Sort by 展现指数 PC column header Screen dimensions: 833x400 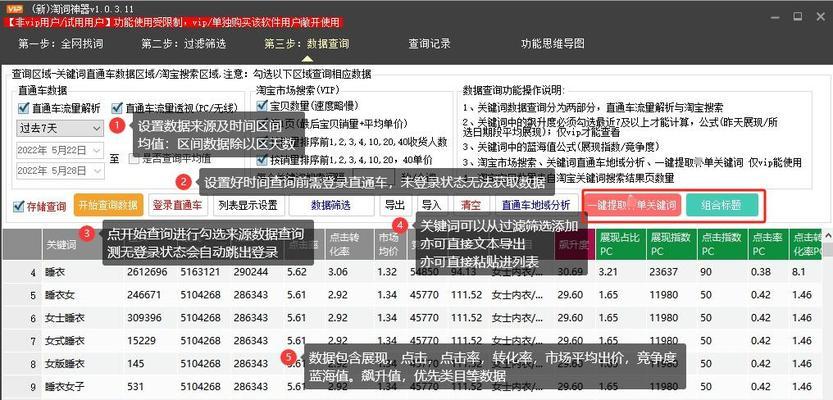(672, 245)
